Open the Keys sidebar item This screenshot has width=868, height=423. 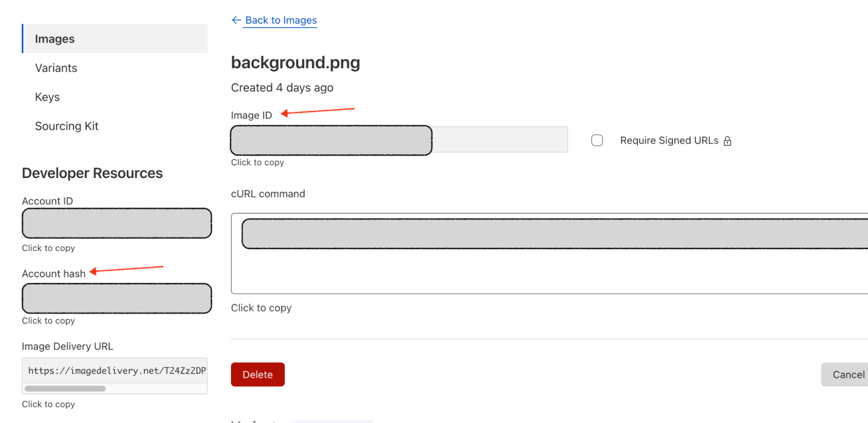tap(47, 97)
